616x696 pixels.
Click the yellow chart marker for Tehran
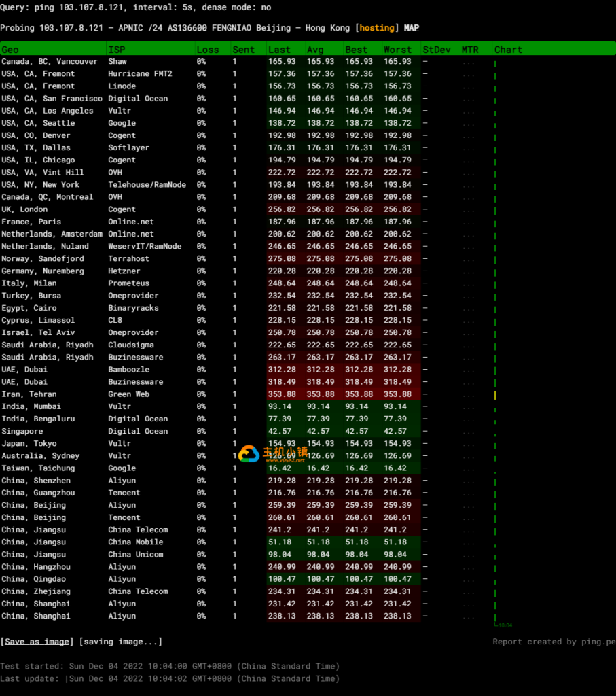pyautogui.click(x=495, y=395)
